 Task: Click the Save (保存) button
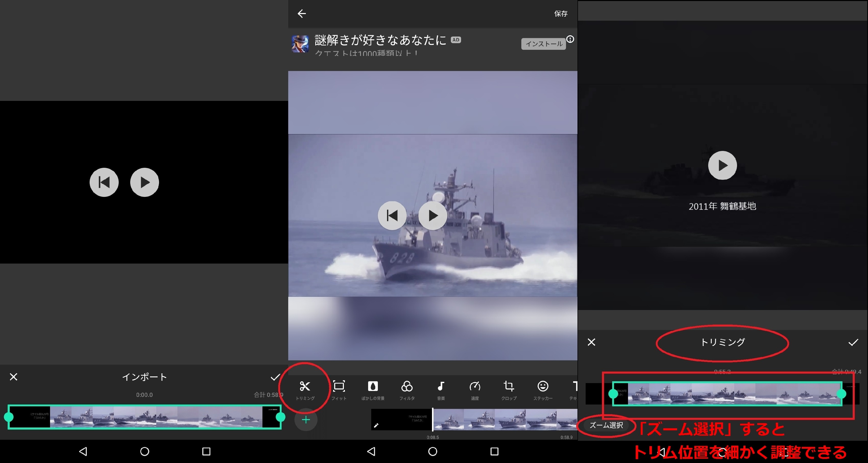point(561,14)
